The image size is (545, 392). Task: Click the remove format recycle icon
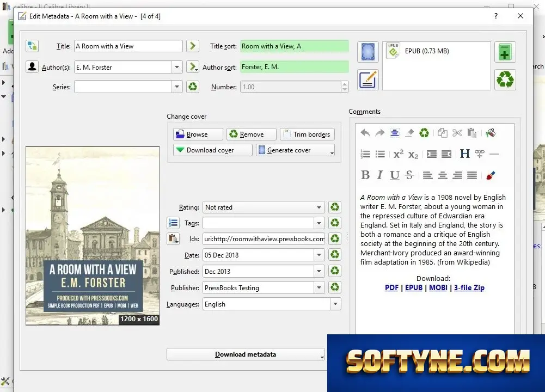click(x=505, y=79)
